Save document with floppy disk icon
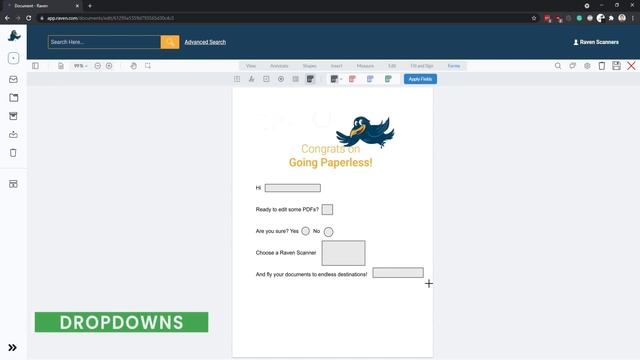The image size is (640, 360). [616, 66]
